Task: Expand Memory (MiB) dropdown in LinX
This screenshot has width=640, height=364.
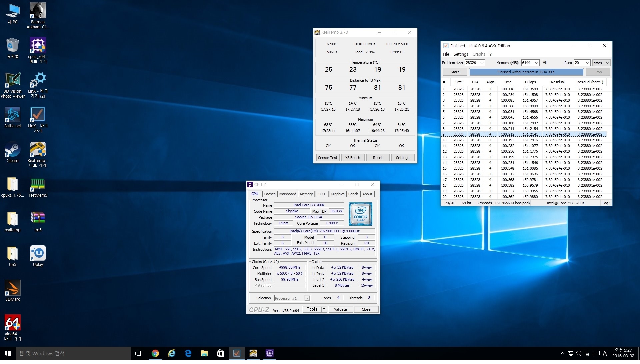Action: [536, 63]
